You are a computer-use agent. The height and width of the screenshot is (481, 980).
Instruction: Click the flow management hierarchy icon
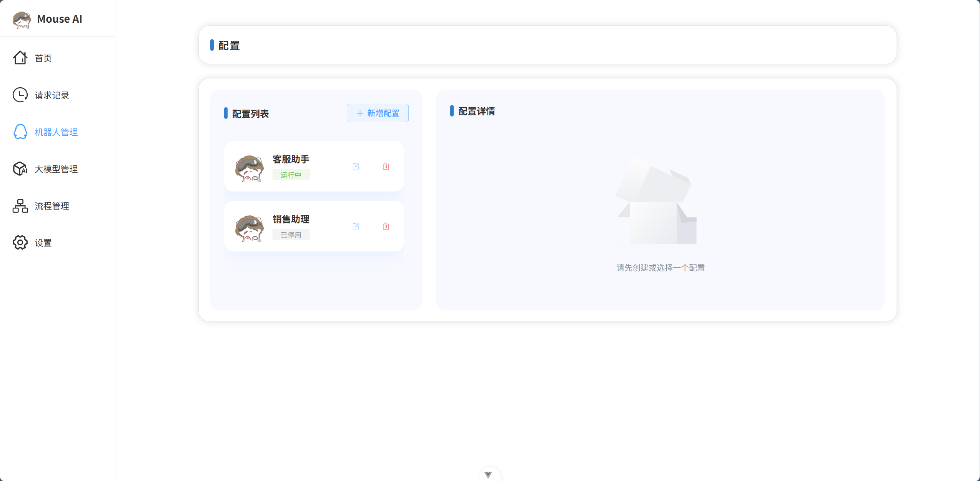tap(20, 206)
